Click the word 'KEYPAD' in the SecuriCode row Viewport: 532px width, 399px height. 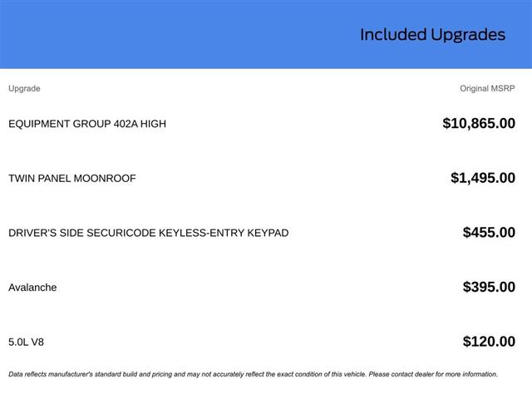tap(268, 233)
